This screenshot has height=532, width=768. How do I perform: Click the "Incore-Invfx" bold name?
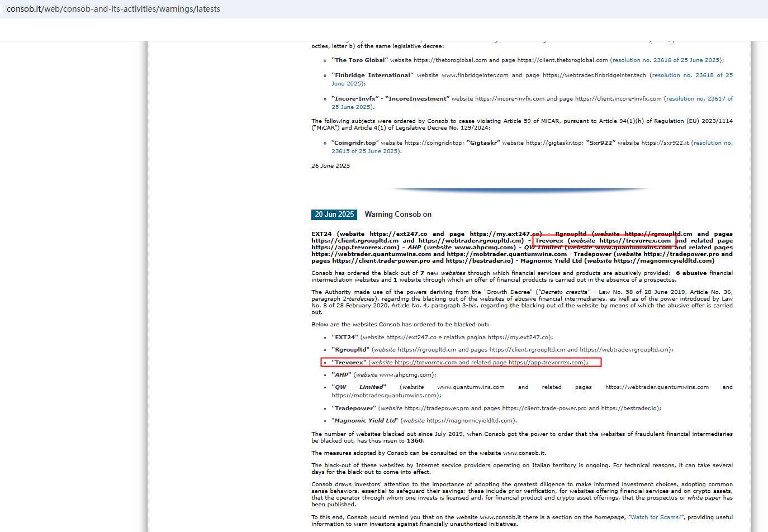[355, 99]
